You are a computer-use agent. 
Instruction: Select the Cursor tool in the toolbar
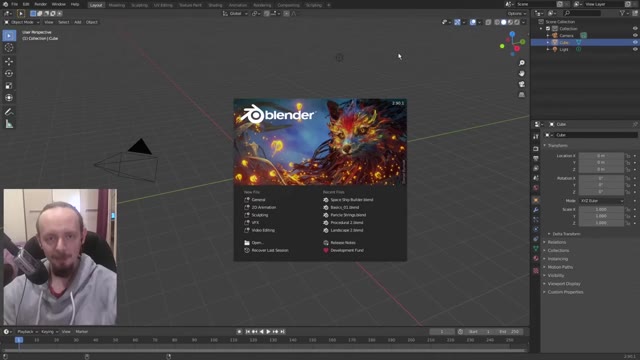coord(9,48)
